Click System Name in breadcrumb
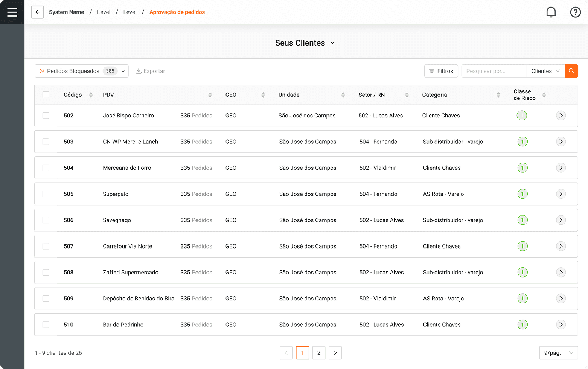The height and width of the screenshot is (369, 588). (66, 12)
